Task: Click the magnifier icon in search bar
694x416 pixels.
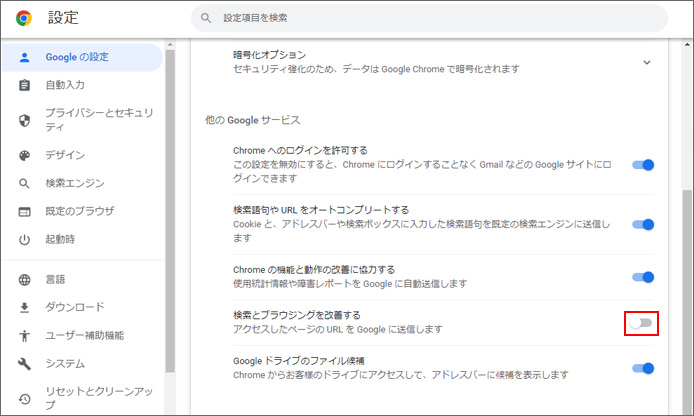Action: pos(206,18)
